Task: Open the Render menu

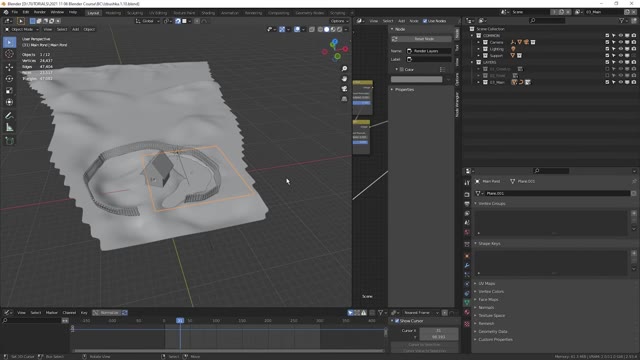Action: pyautogui.click(x=40, y=12)
